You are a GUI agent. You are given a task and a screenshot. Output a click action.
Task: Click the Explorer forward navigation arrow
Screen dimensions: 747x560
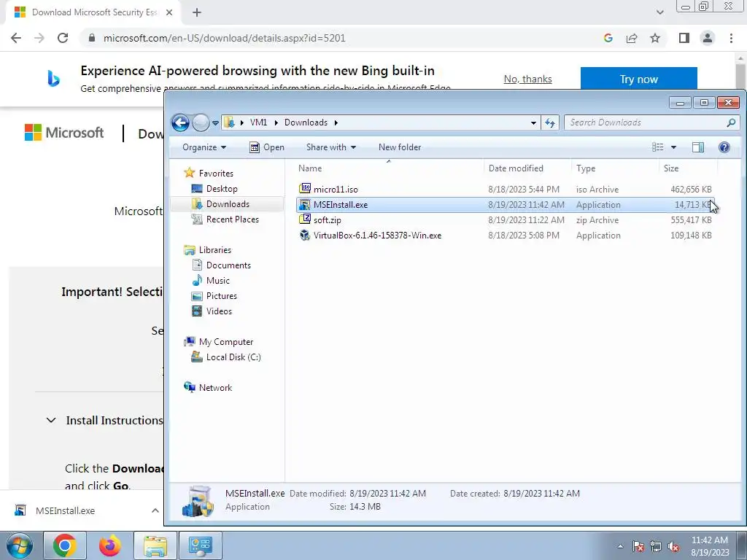[201, 122]
